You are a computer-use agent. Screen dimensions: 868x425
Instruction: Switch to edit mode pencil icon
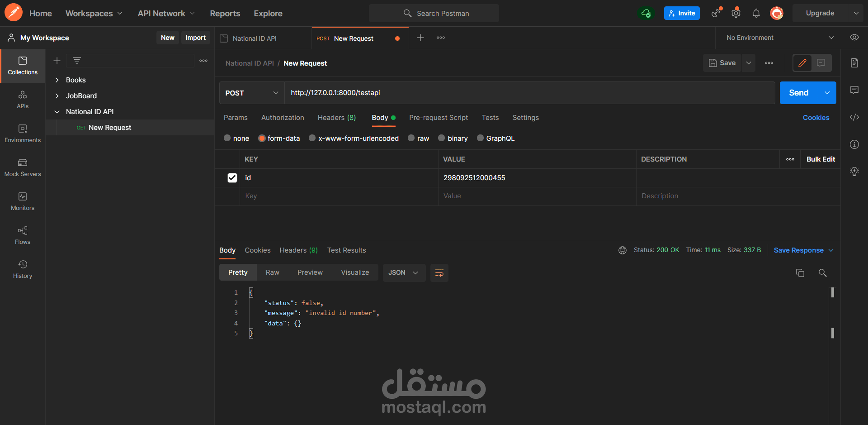click(x=802, y=63)
